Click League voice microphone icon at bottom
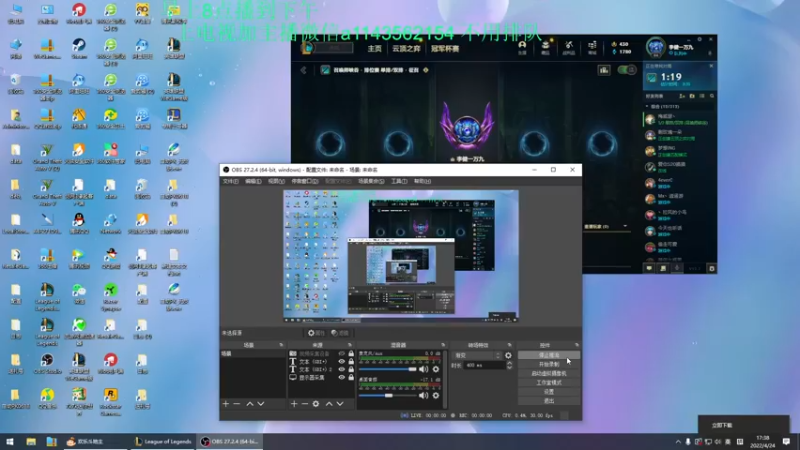 point(677,268)
